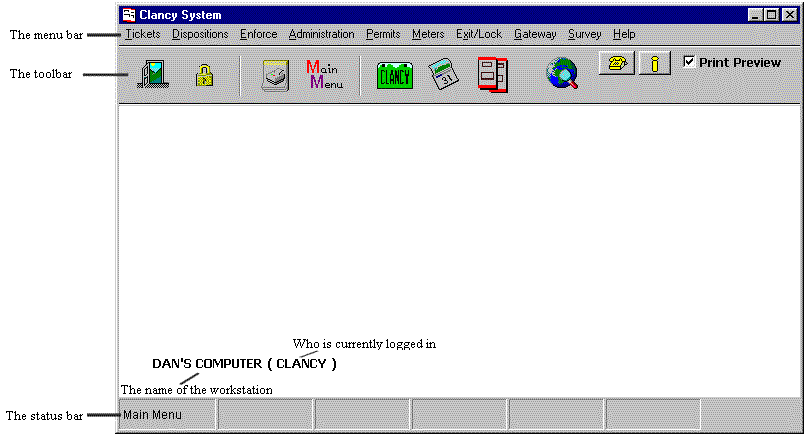Screen dimensions: 811x439
Task: Open the calendar icon showing 31
Action: pyautogui.click(x=444, y=74)
